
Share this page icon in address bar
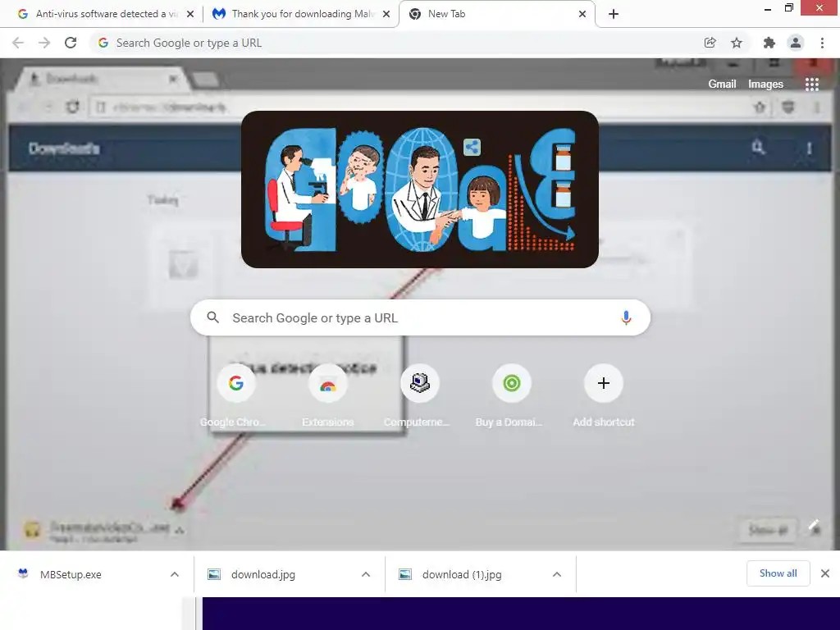coord(710,43)
